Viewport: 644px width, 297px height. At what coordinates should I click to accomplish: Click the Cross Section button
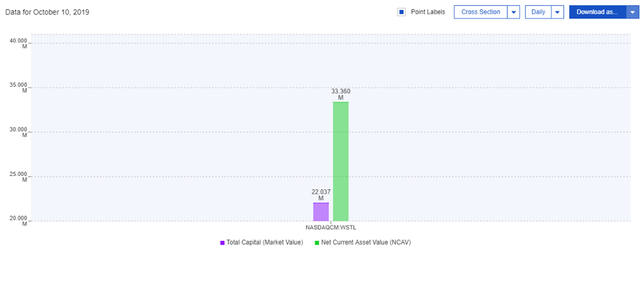click(x=481, y=12)
